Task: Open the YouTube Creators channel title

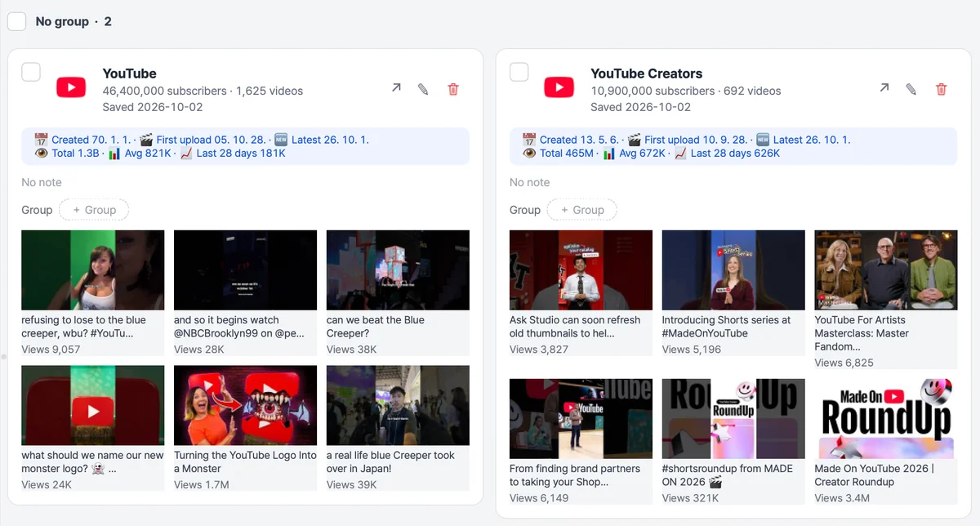Action: click(x=647, y=74)
